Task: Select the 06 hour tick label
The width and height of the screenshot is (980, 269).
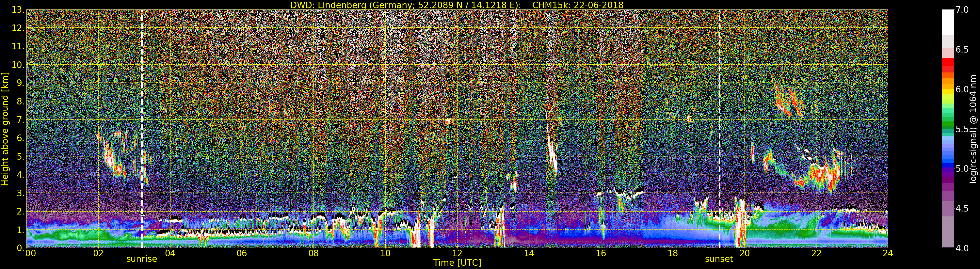Action: pyautogui.click(x=242, y=253)
